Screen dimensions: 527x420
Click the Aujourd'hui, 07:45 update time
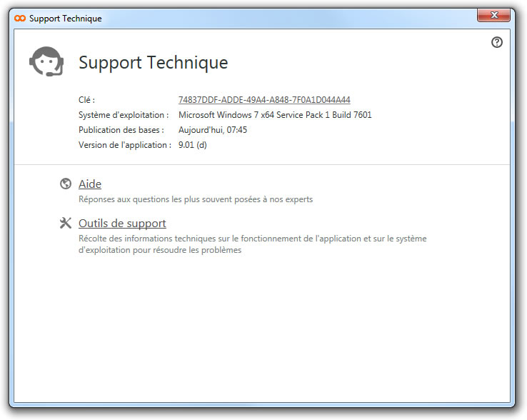(213, 130)
